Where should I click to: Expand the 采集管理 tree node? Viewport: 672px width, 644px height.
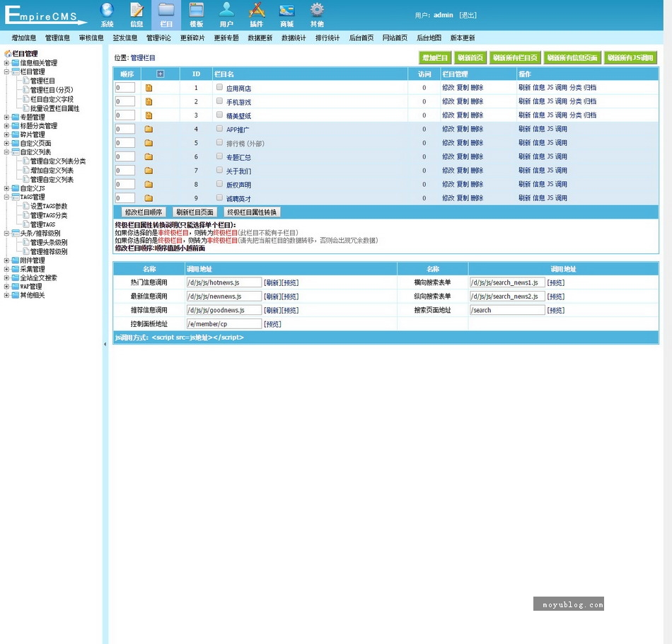6,269
